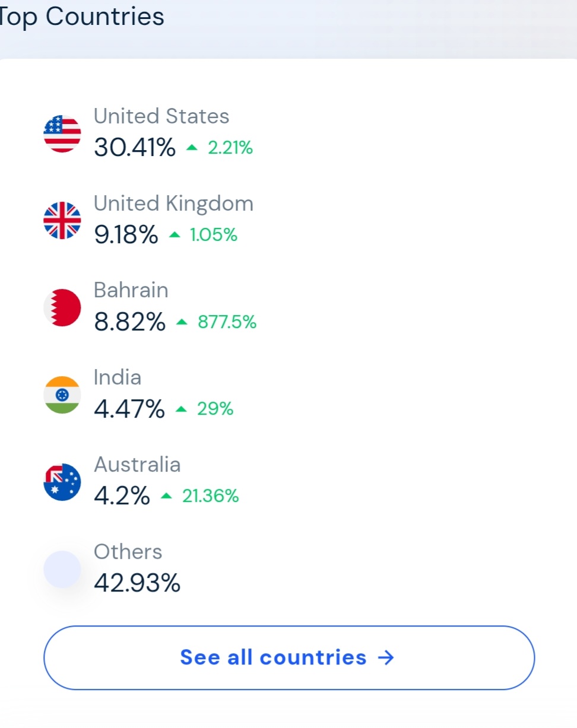Click the India flag icon
The height and width of the screenshot is (728, 577).
click(x=62, y=395)
